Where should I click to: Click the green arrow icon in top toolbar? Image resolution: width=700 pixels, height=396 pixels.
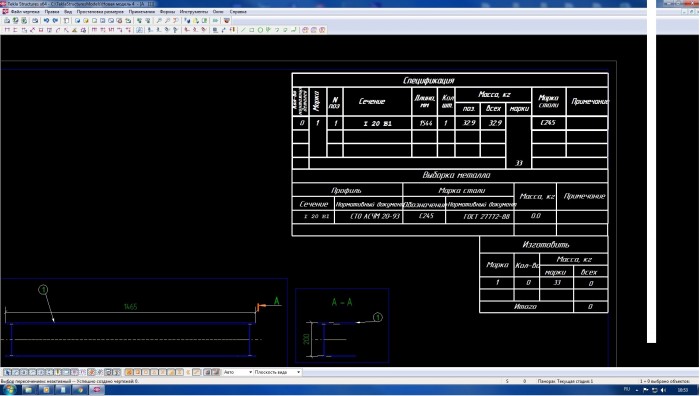(216, 21)
